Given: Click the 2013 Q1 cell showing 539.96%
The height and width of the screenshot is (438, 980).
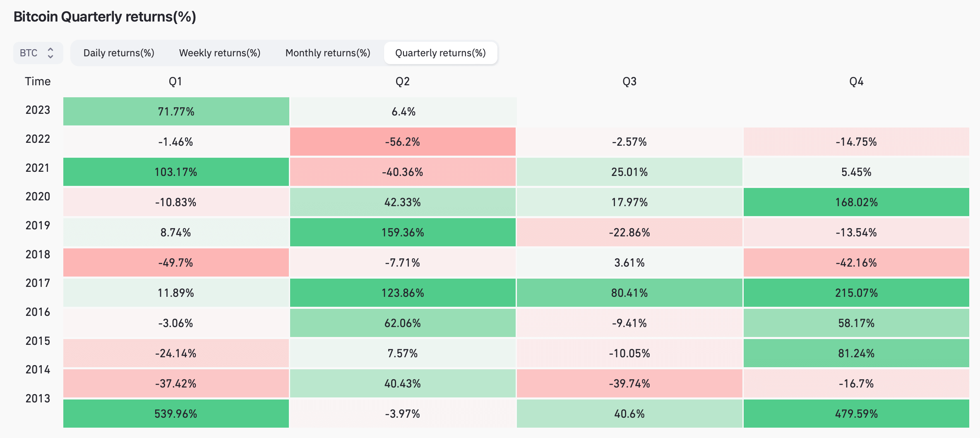Looking at the screenshot, I should point(176,414).
